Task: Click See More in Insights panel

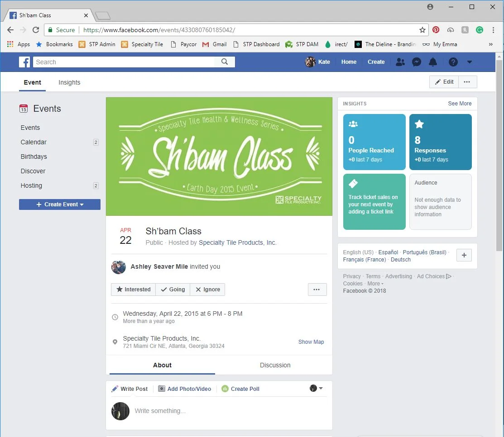Action: [460, 104]
